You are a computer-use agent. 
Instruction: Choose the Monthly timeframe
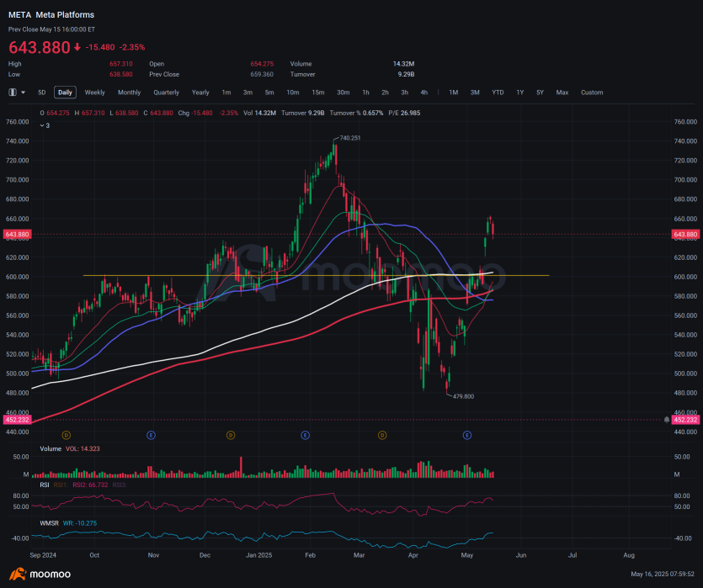click(129, 93)
